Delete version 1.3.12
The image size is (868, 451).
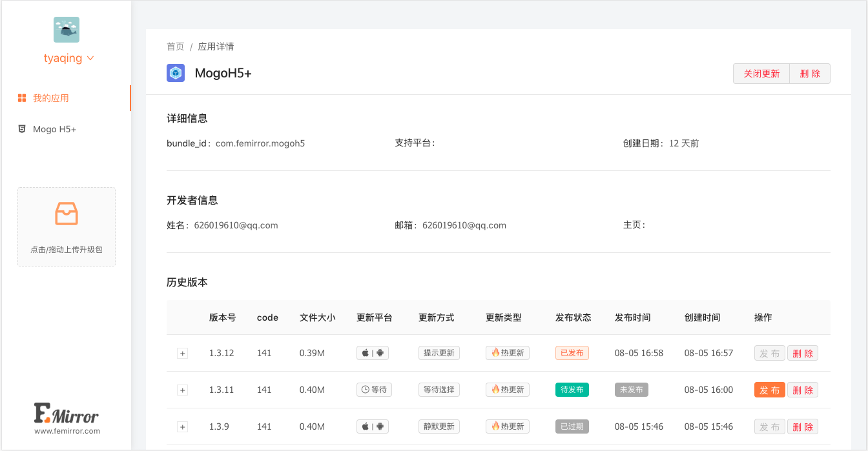tap(803, 353)
